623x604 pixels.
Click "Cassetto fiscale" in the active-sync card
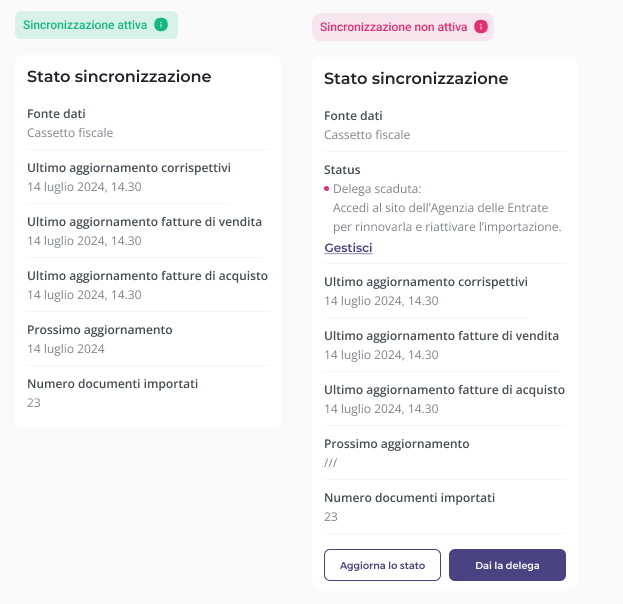click(70, 132)
